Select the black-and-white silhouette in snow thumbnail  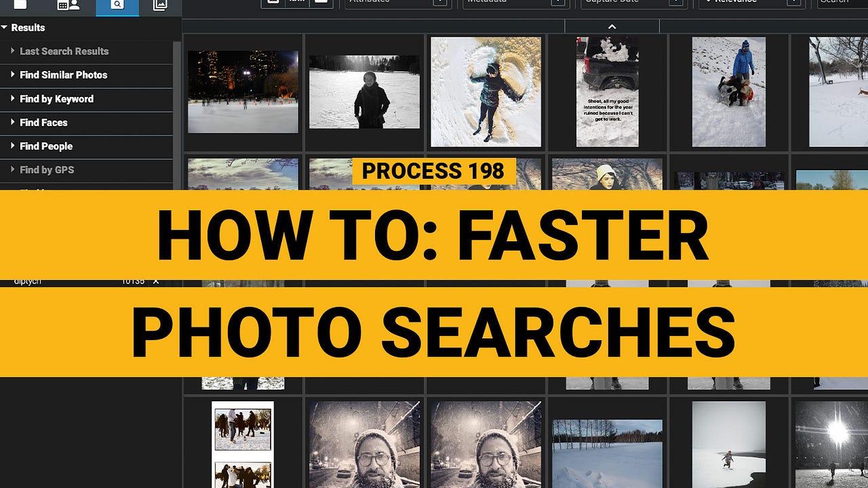[x=364, y=91]
